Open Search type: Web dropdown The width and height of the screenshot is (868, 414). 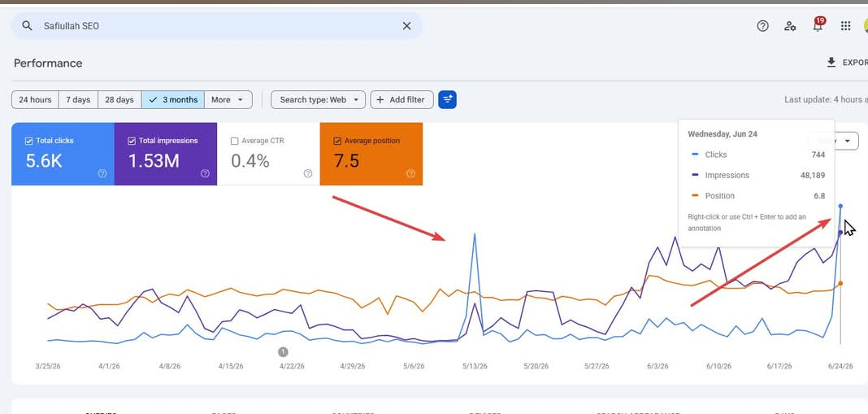pyautogui.click(x=319, y=100)
